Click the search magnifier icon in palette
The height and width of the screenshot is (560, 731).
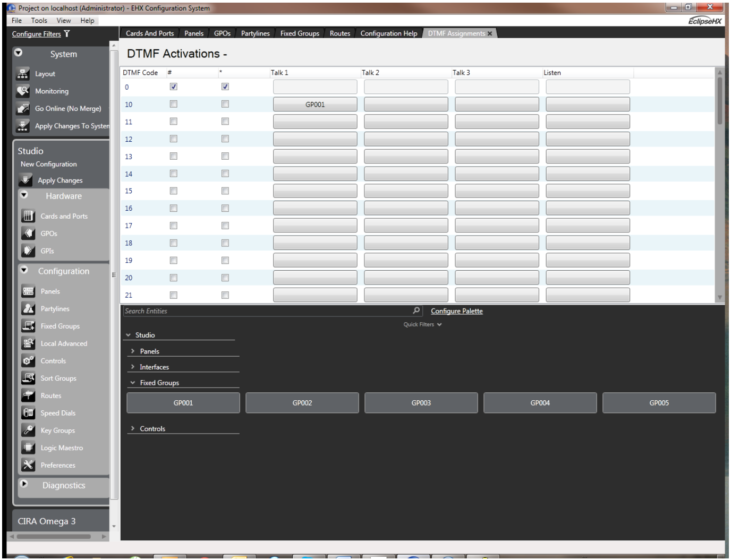[416, 311]
